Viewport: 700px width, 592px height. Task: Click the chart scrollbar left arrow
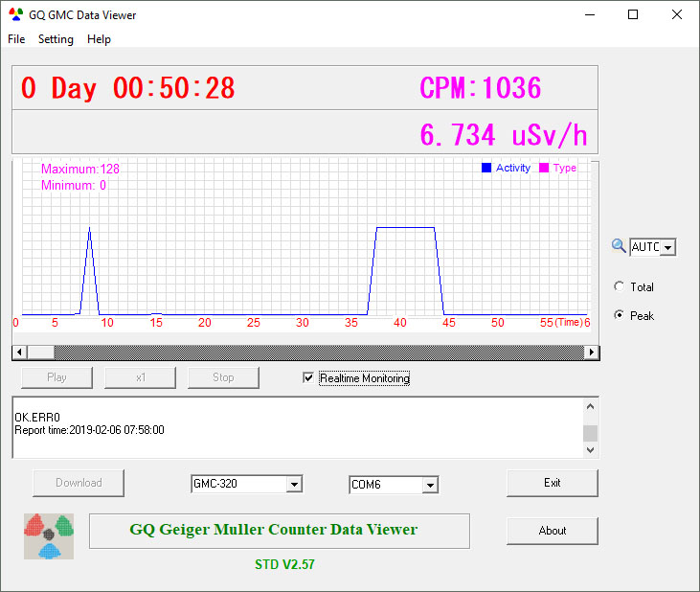(19, 353)
